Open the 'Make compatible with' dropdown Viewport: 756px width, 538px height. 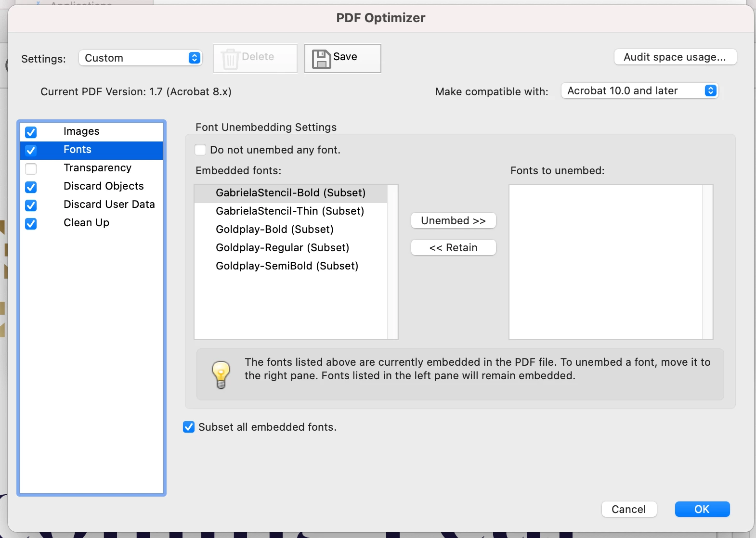[x=640, y=90]
